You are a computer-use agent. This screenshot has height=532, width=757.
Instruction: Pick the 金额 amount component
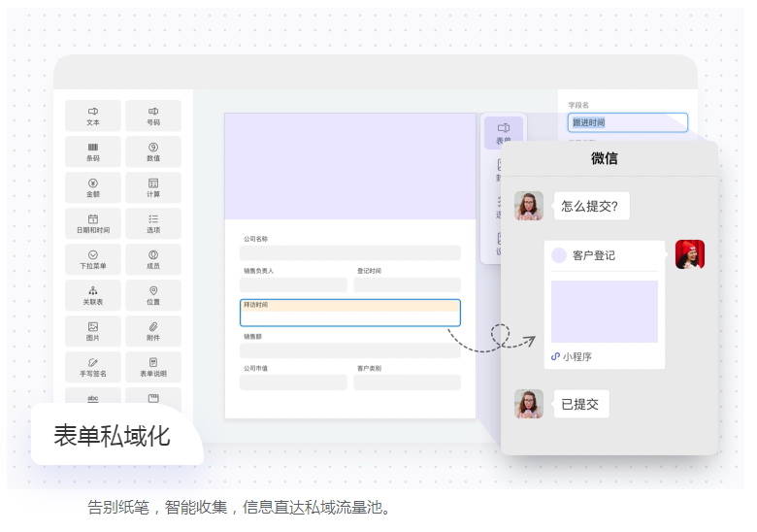tap(93, 187)
